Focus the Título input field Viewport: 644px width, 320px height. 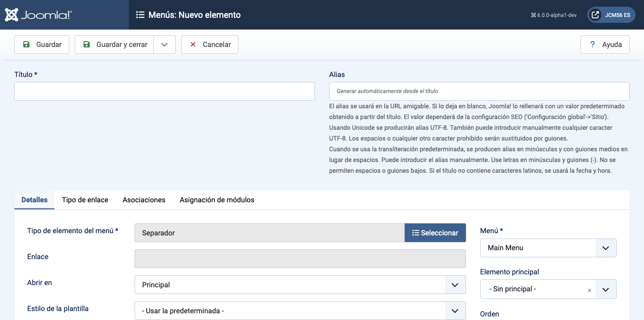click(165, 91)
